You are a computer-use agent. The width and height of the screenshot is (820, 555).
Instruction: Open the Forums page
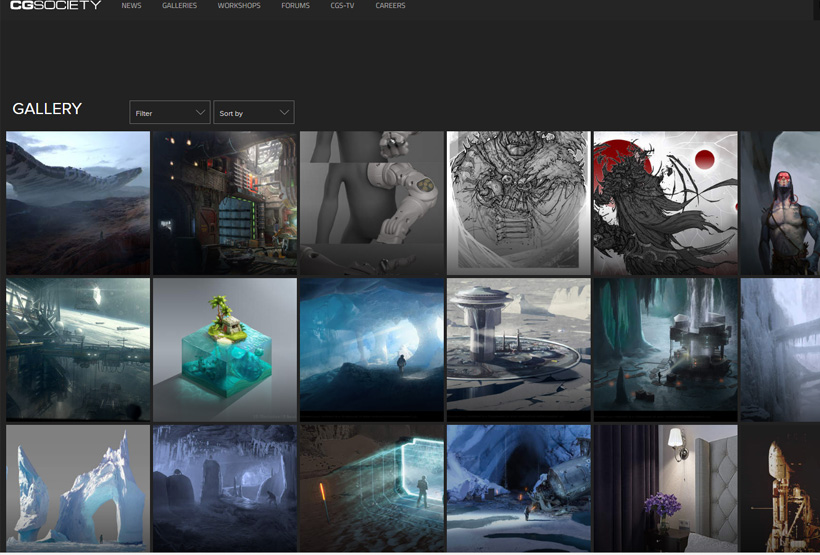(295, 6)
